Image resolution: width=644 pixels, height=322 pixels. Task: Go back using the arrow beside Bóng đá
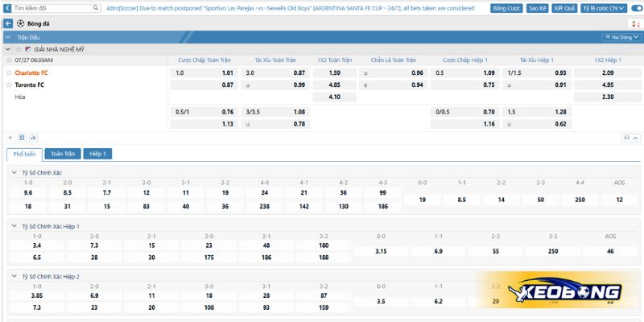click(x=8, y=23)
